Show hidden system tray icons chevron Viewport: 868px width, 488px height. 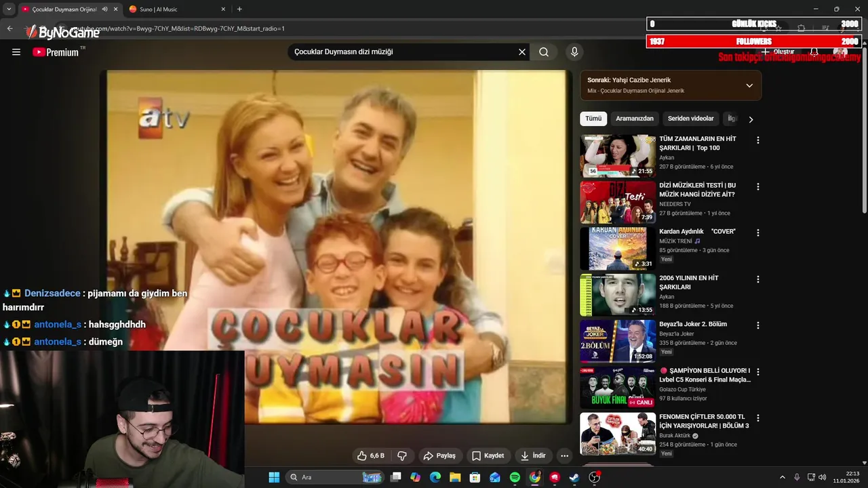click(x=782, y=477)
